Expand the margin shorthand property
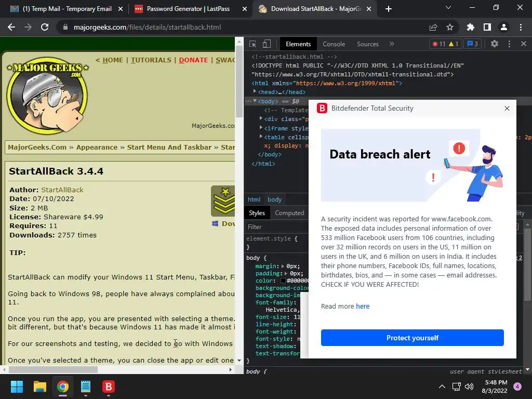Screen dimensions: 532x399 coord(283,266)
